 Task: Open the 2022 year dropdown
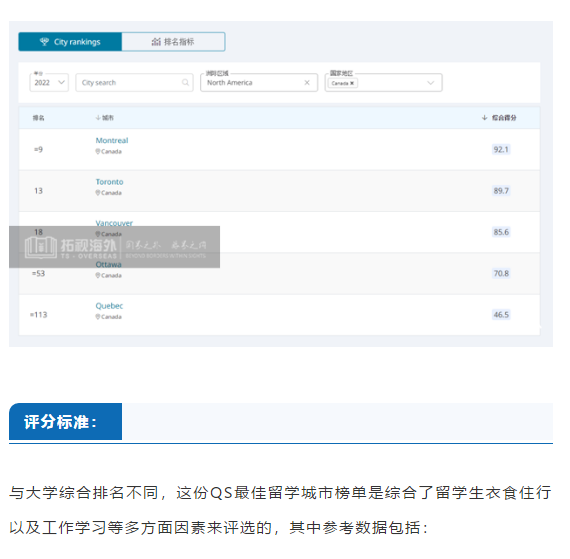point(49,83)
